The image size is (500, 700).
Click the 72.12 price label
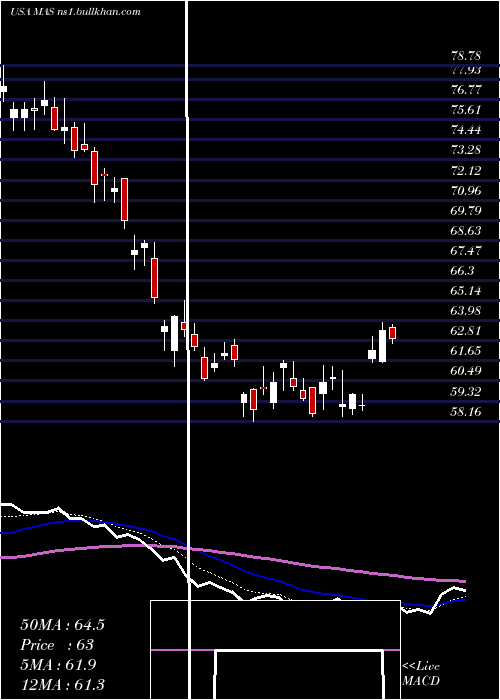[x=466, y=171]
